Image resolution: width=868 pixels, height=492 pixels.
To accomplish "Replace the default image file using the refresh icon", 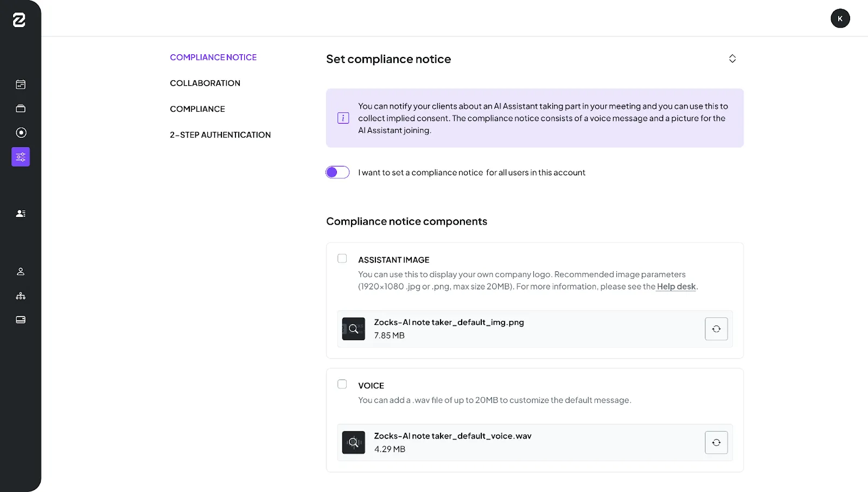I will [716, 329].
